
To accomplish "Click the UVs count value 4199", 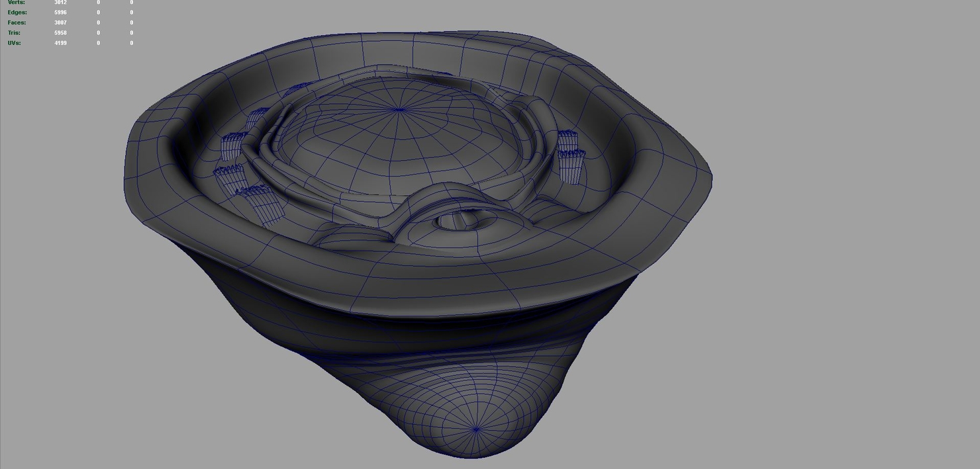I will 60,43.
